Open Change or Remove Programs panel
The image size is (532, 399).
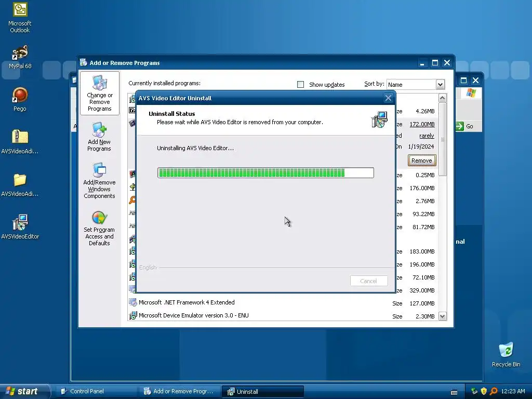pos(99,94)
